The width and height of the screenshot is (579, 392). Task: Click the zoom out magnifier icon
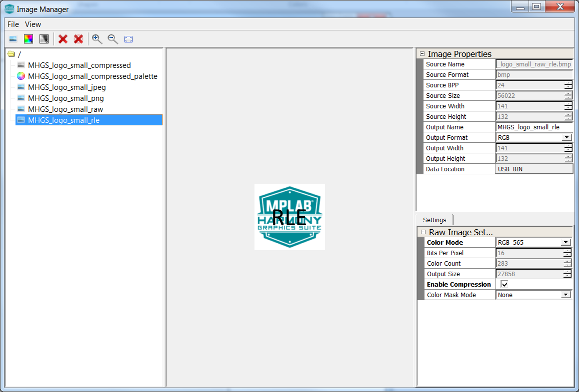tap(112, 39)
